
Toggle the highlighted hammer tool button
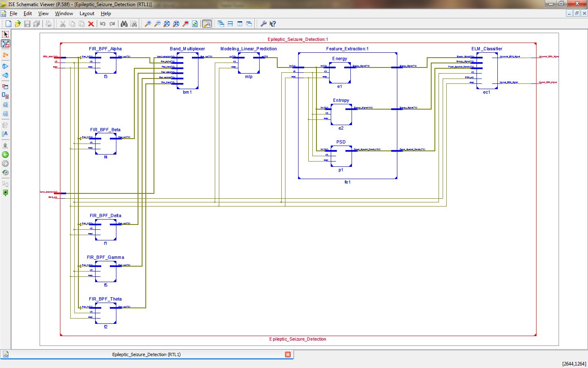click(x=207, y=24)
